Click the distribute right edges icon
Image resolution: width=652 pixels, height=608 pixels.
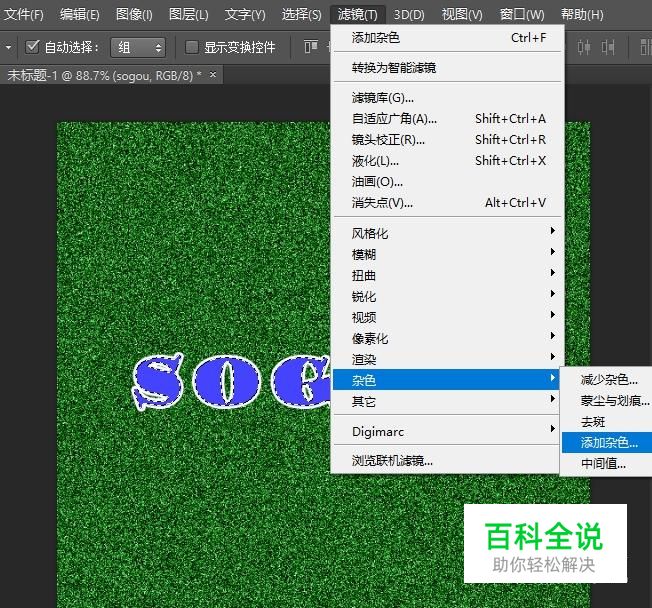608,47
